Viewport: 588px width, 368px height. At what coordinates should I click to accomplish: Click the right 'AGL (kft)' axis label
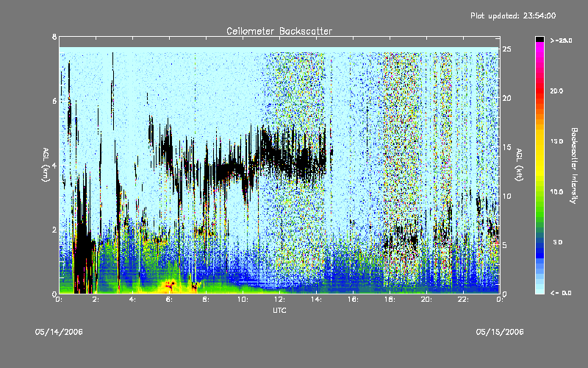519,165
